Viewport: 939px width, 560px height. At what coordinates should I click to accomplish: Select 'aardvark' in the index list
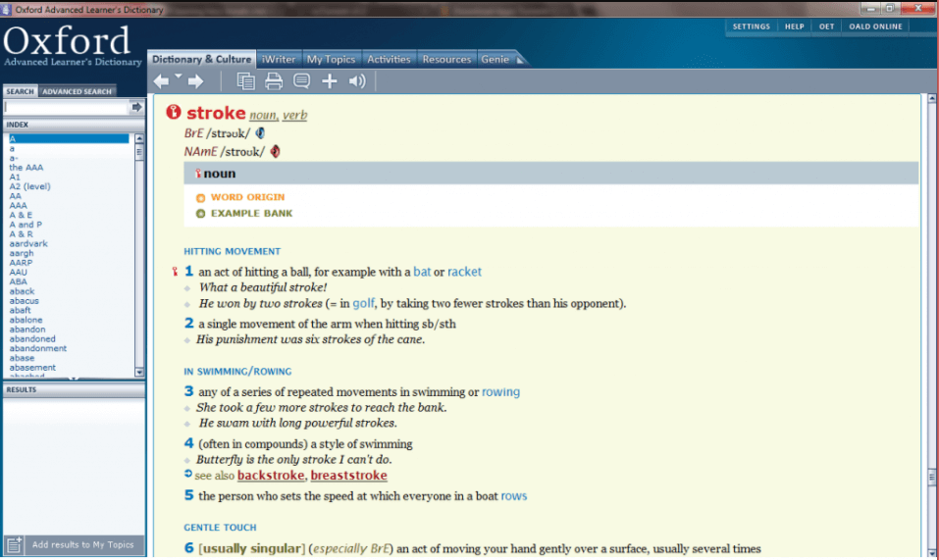(28, 244)
